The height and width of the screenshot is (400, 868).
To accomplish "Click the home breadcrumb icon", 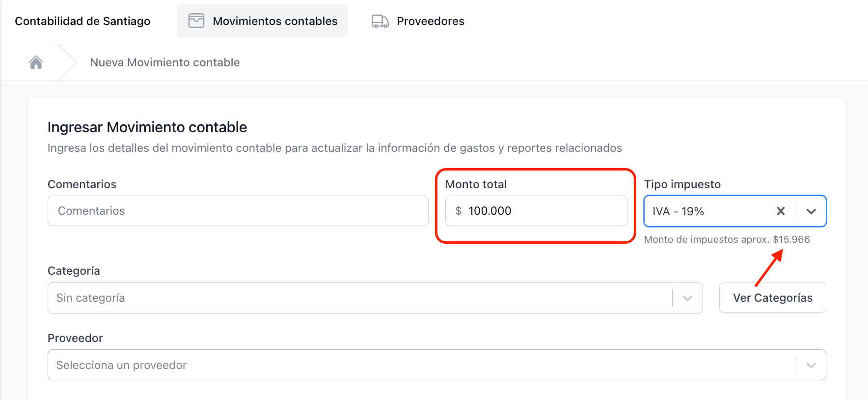I will click(x=36, y=62).
